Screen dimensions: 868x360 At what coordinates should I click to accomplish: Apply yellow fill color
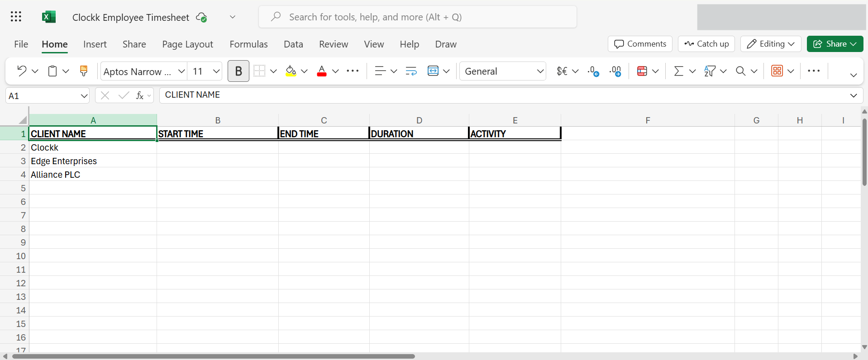(x=291, y=71)
